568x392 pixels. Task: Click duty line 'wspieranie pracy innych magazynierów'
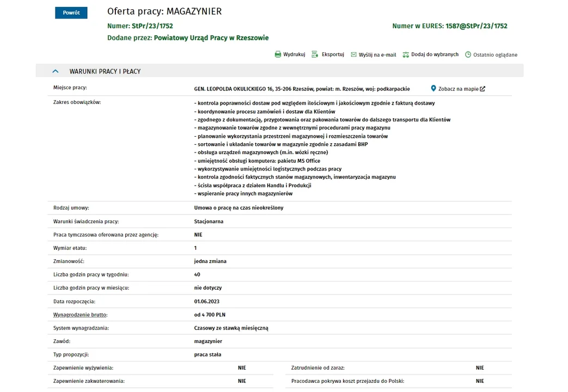pyautogui.click(x=243, y=193)
